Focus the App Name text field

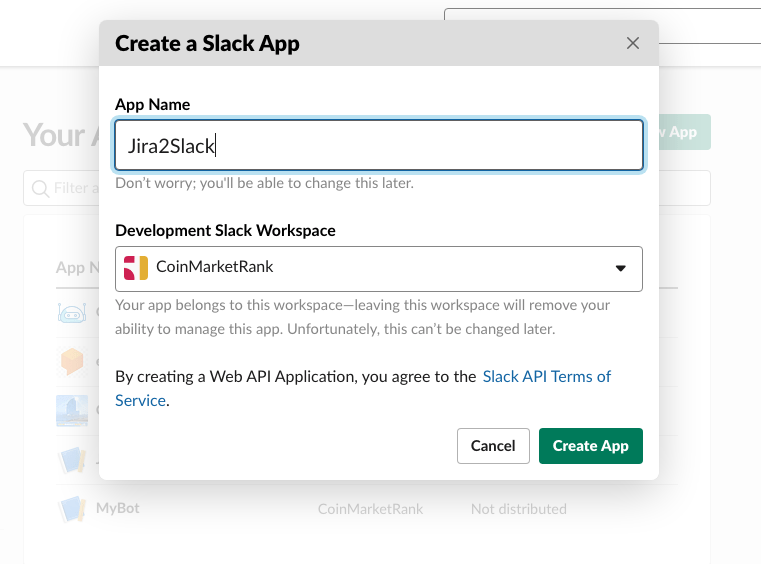(378, 146)
